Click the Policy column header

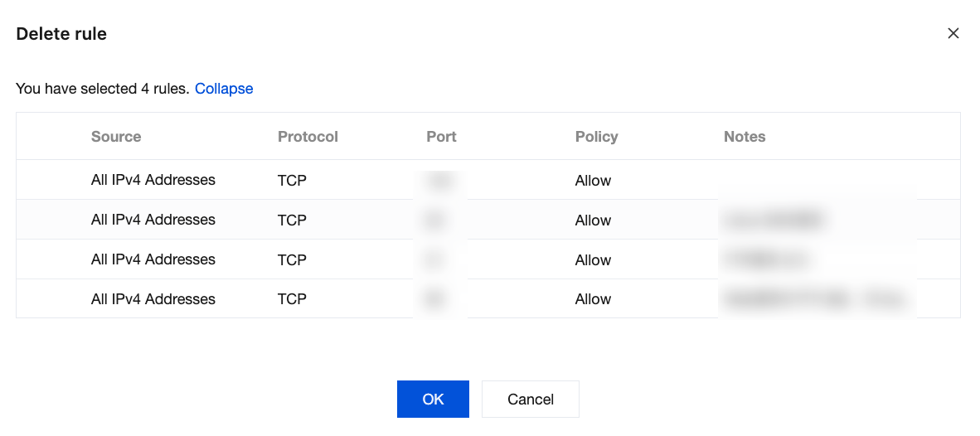click(x=596, y=137)
